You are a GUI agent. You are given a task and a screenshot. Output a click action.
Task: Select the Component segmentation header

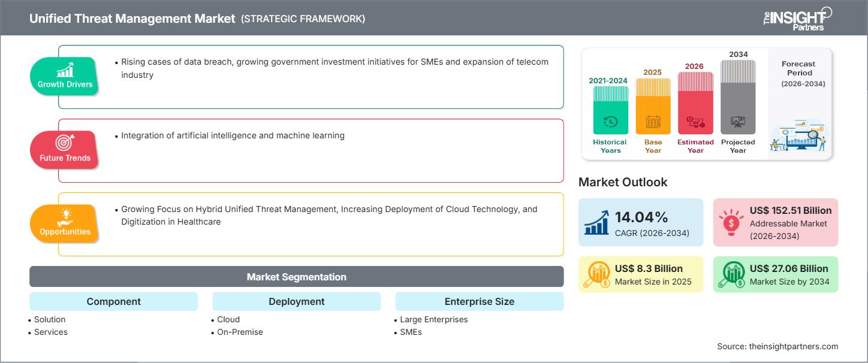pyautogui.click(x=113, y=301)
